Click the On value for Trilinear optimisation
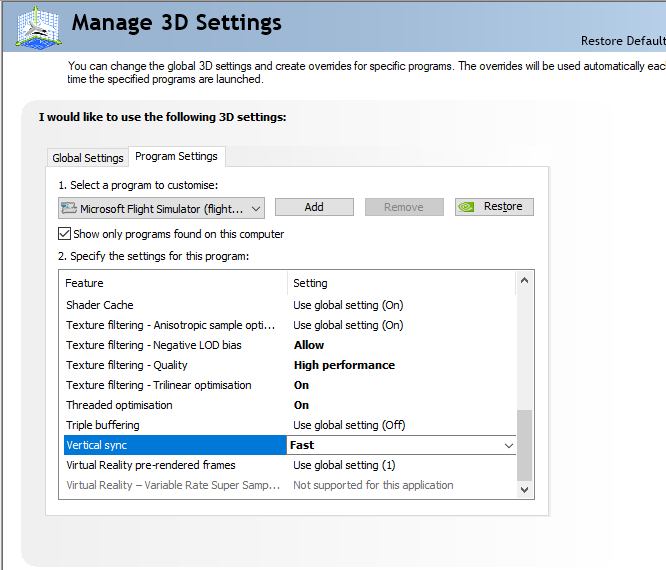Image resolution: width=666 pixels, height=570 pixels. 301,385
